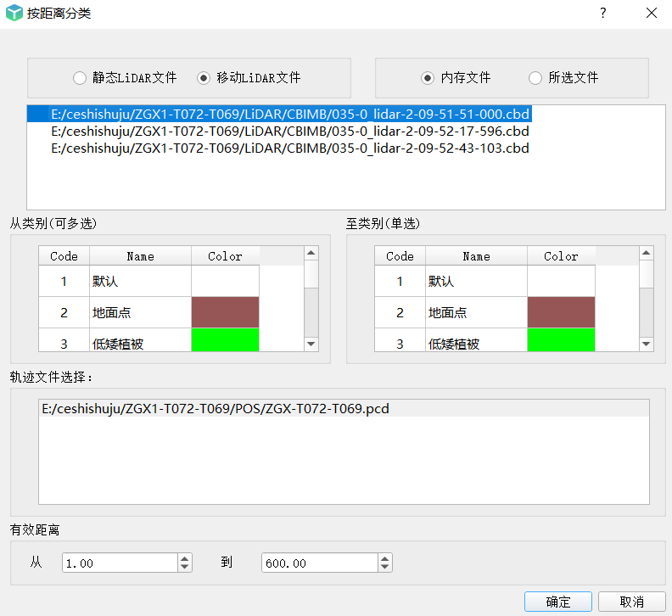Decrease the 从 distance with down stepper

(x=185, y=568)
